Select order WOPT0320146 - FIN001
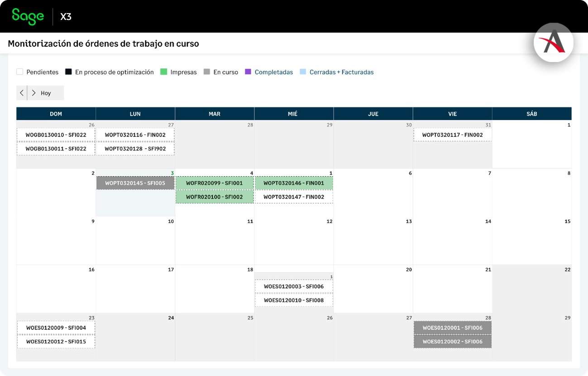The image size is (588, 376). 294,183
